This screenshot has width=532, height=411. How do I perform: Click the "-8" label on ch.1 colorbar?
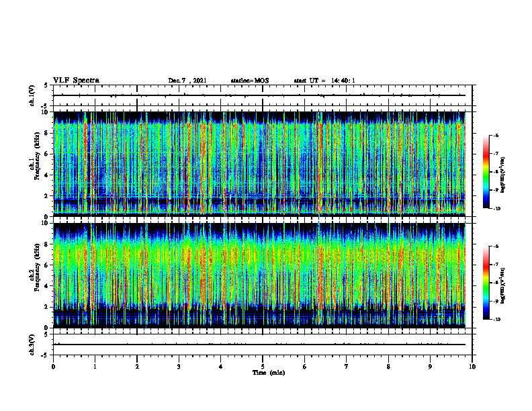(x=496, y=172)
